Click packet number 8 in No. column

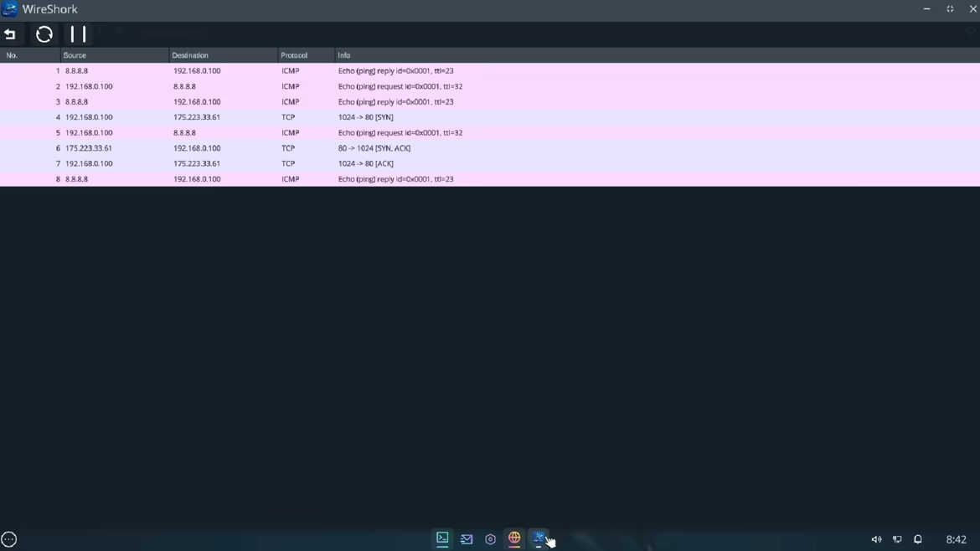pos(58,179)
